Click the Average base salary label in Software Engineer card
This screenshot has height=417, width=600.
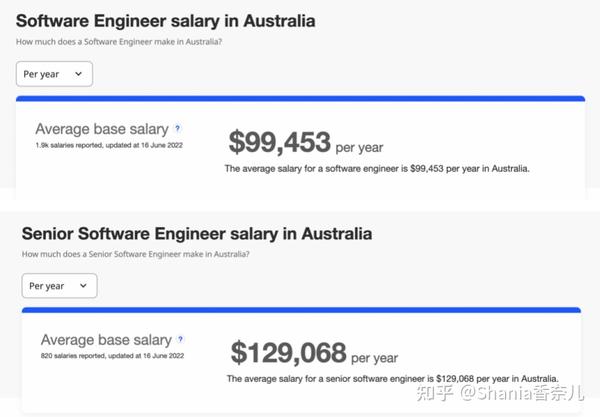pyautogui.click(x=102, y=129)
